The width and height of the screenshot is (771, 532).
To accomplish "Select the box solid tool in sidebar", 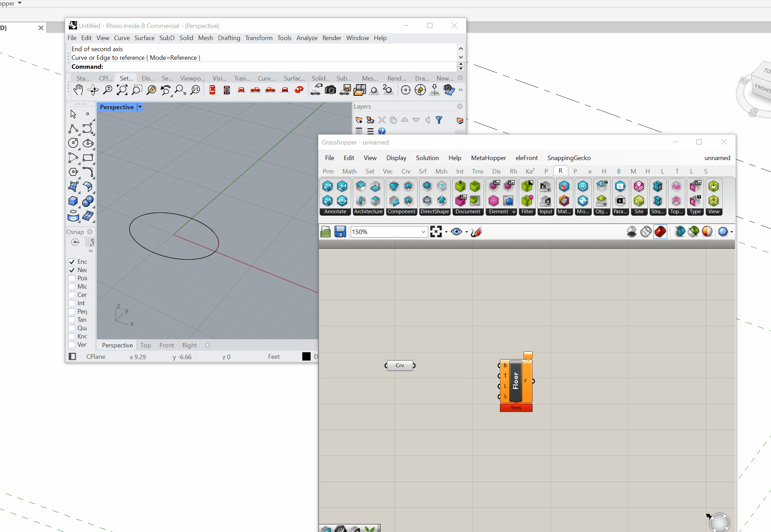I will [x=73, y=201].
